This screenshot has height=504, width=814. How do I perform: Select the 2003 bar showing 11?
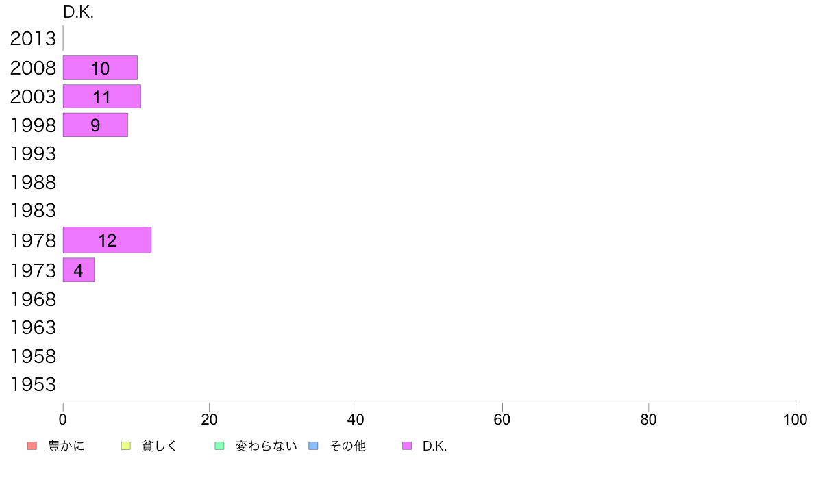[x=101, y=97]
